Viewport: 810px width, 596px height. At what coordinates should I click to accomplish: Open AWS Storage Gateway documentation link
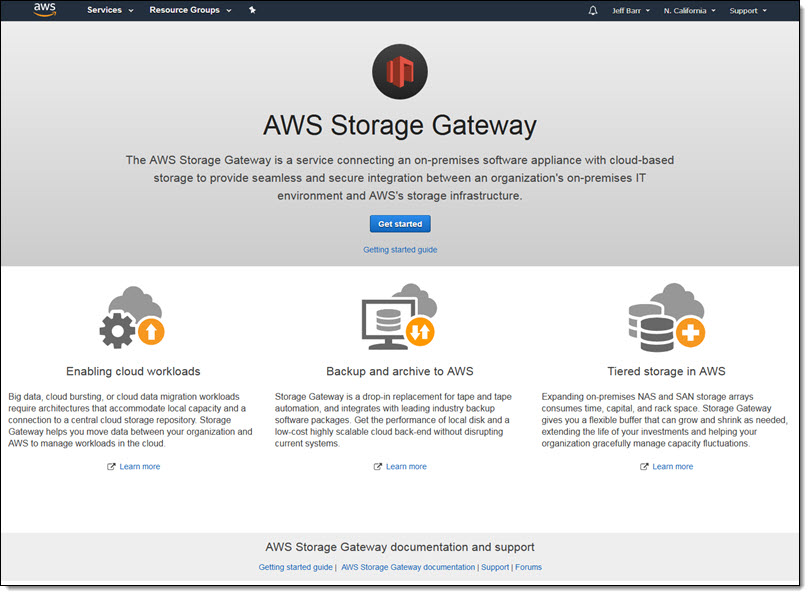click(408, 567)
